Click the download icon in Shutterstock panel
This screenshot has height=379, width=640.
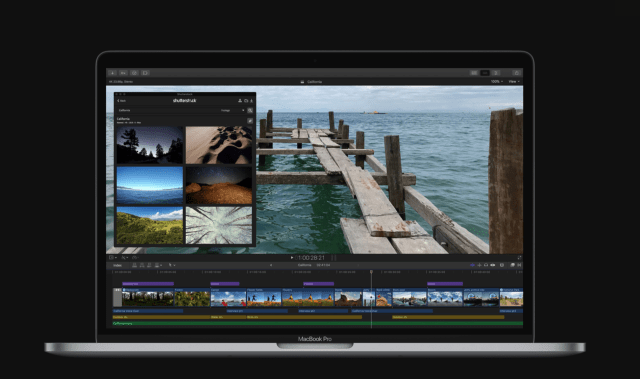(x=251, y=101)
